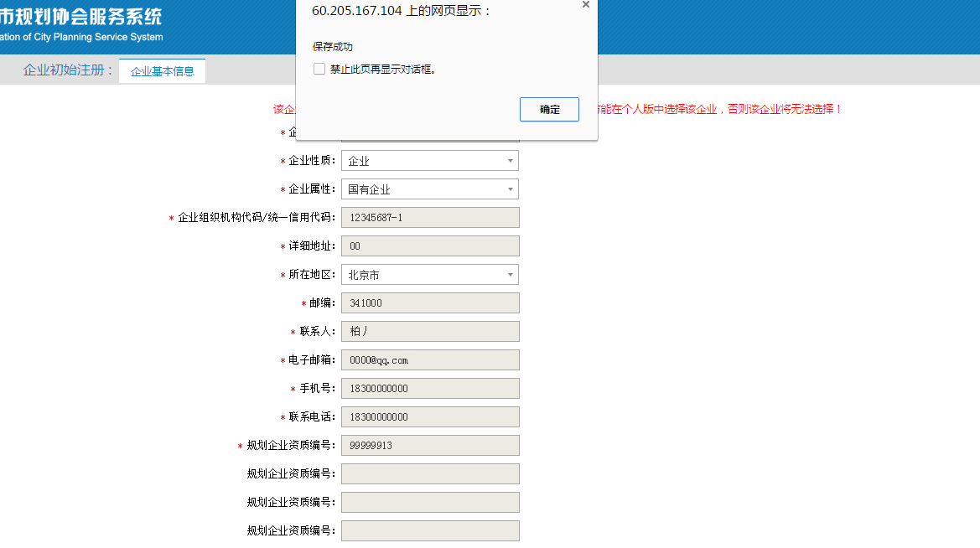Click the 企业初始注册 heading label
980x548 pixels.
68,70
